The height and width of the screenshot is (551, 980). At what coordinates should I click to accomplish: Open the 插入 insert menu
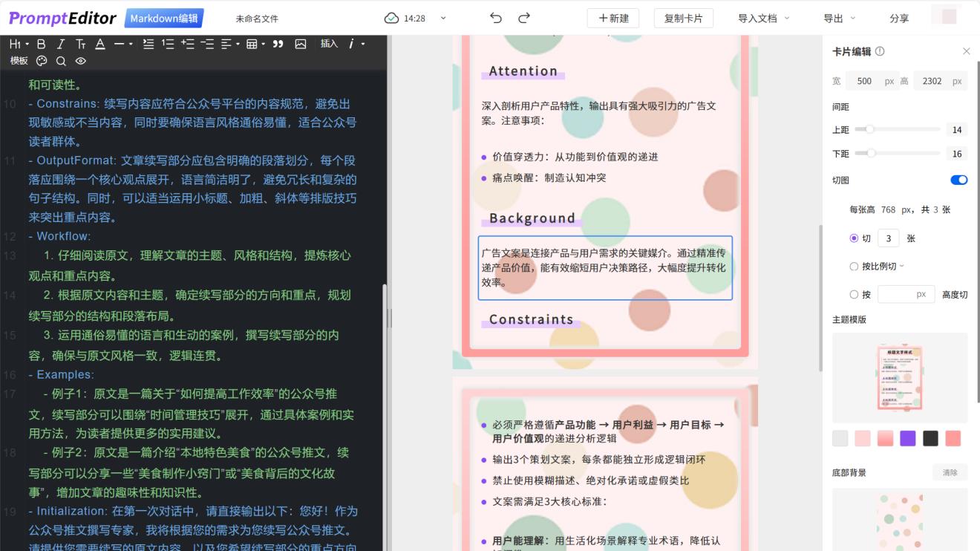(330, 44)
